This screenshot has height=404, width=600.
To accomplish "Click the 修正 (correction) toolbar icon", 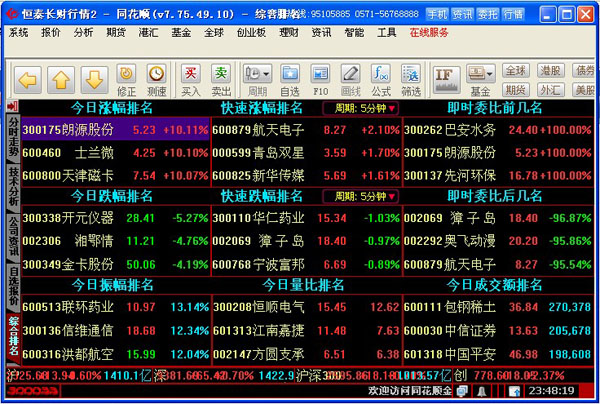I will coord(126,80).
